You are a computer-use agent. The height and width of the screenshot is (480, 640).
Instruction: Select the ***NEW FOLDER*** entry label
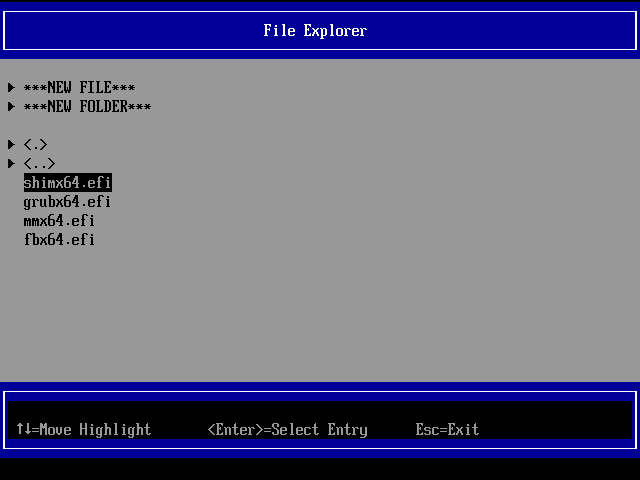coord(87,107)
